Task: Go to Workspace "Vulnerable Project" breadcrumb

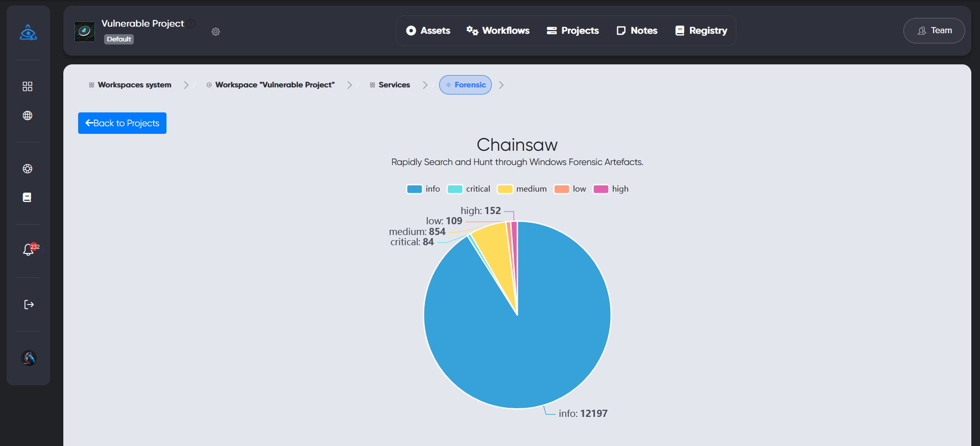Action: click(271, 85)
